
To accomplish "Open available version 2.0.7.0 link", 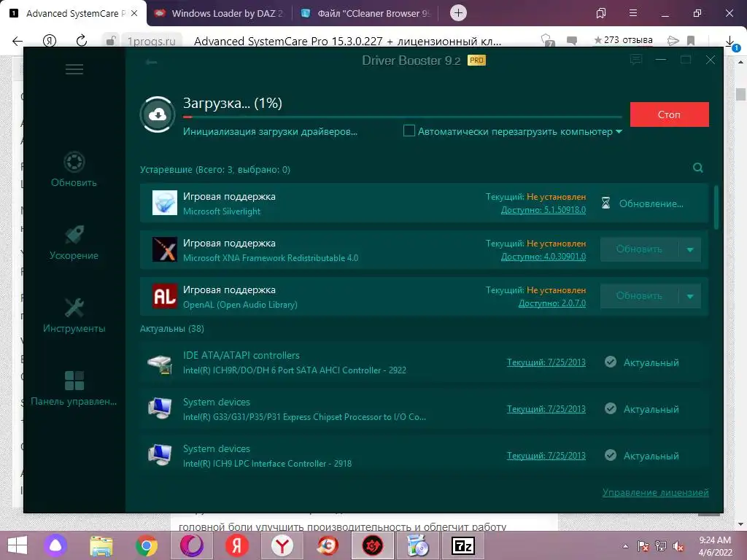I will [552, 303].
